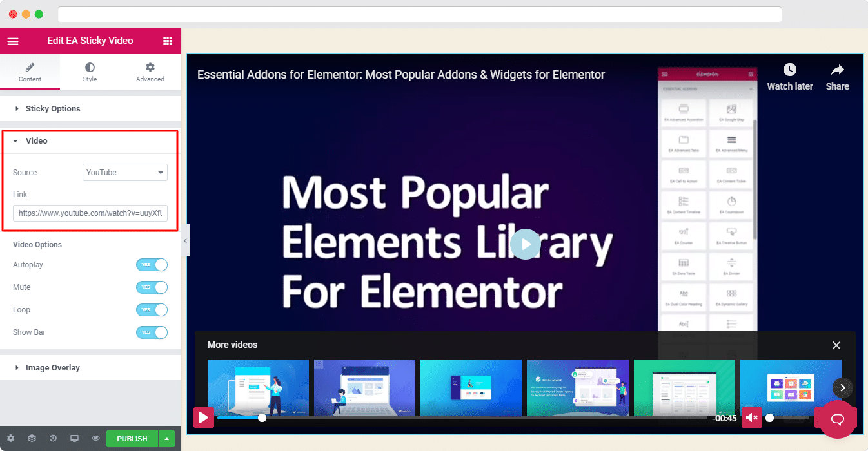Open the widgets grid panel icon

coord(168,41)
